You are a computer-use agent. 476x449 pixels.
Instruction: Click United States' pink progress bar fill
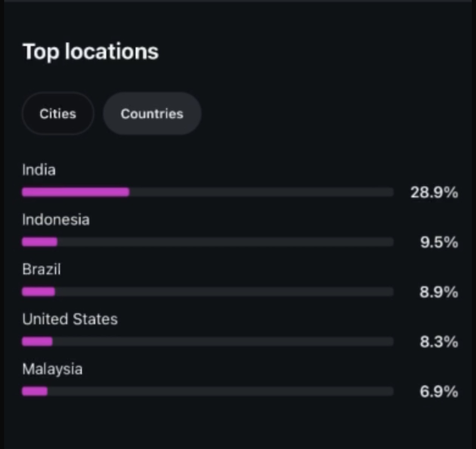coord(37,342)
